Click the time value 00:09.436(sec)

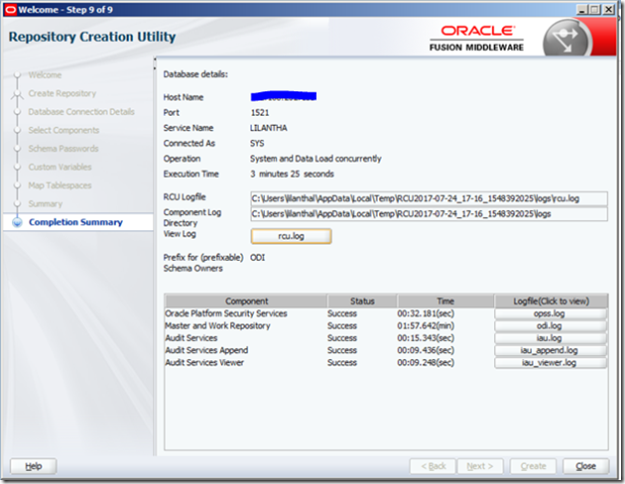point(426,350)
